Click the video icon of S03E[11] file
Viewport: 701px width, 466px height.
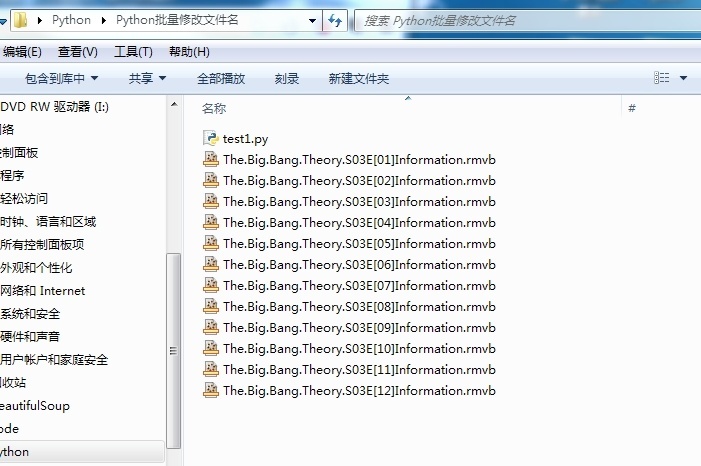[x=211, y=369]
